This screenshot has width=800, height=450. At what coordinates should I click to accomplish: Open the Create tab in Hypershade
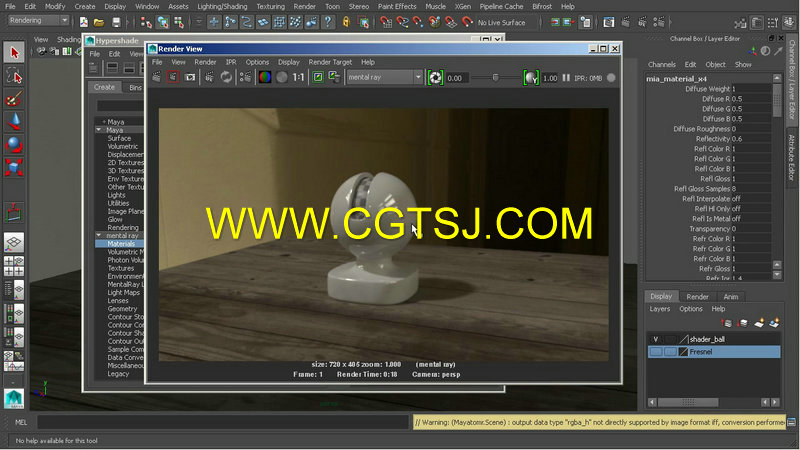click(x=104, y=87)
